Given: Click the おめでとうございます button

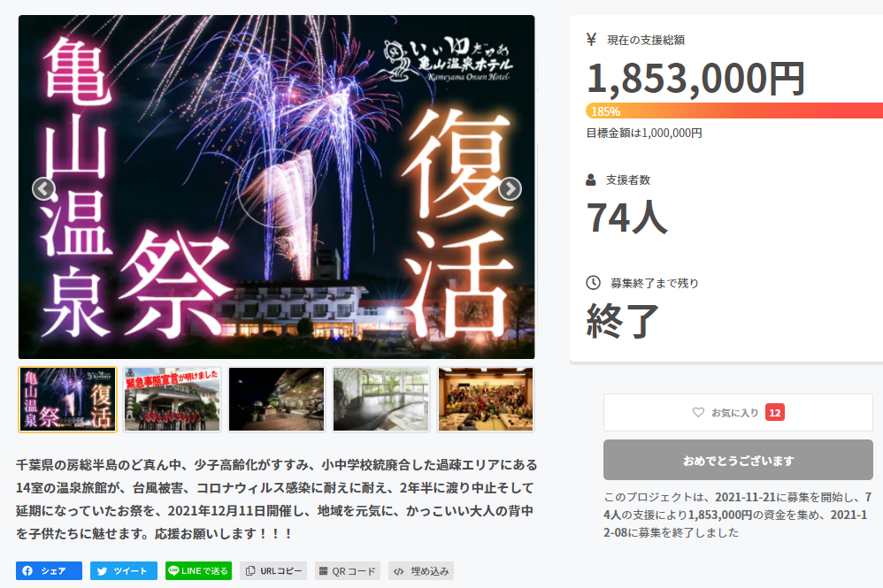Looking at the screenshot, I should [738, 461].
